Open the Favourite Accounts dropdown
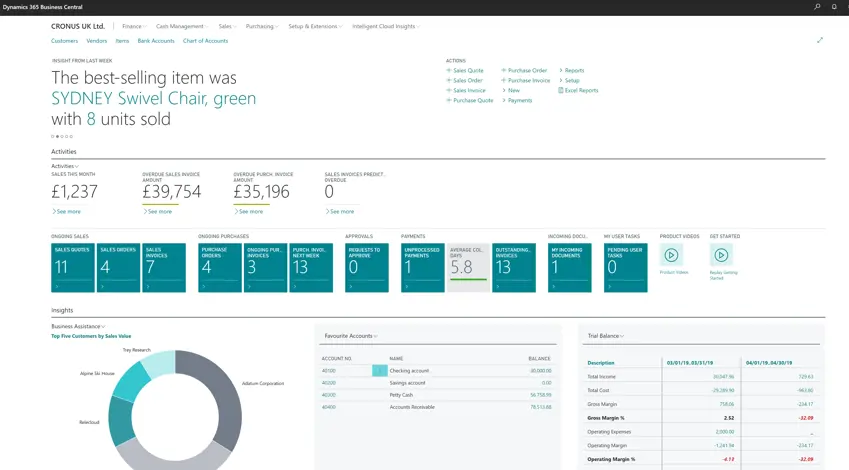The height and width of the screenshot is (470, 849). click(351, 336)
